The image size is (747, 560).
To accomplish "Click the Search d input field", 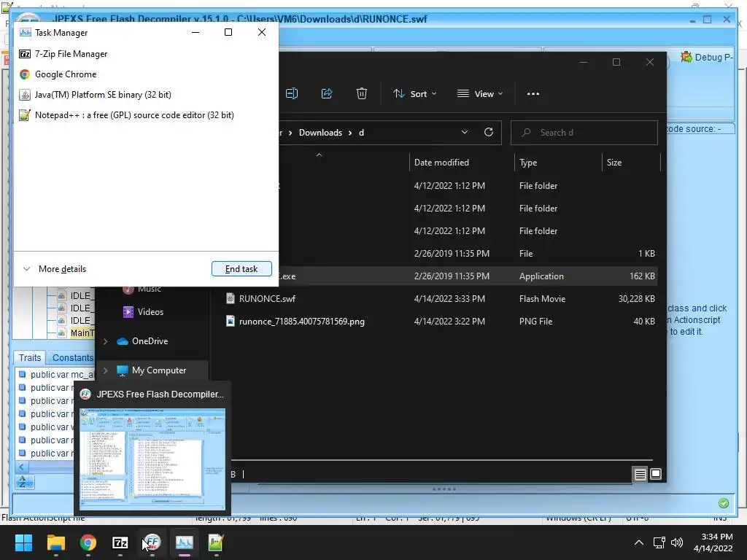I will click(x=584, y=133).
